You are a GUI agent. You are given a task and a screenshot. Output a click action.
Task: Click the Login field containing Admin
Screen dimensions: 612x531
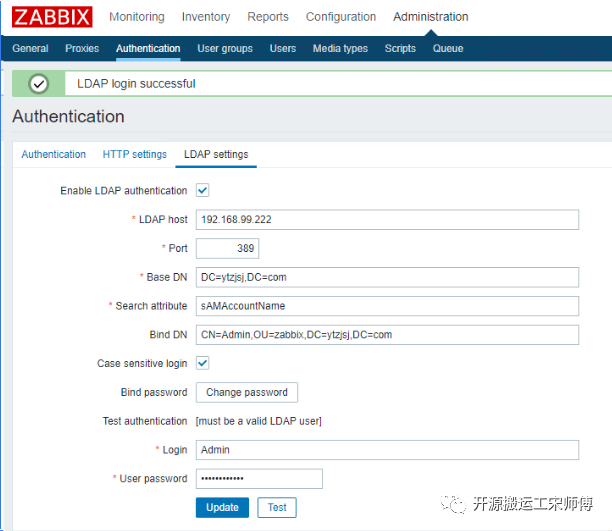click(387, 450)
